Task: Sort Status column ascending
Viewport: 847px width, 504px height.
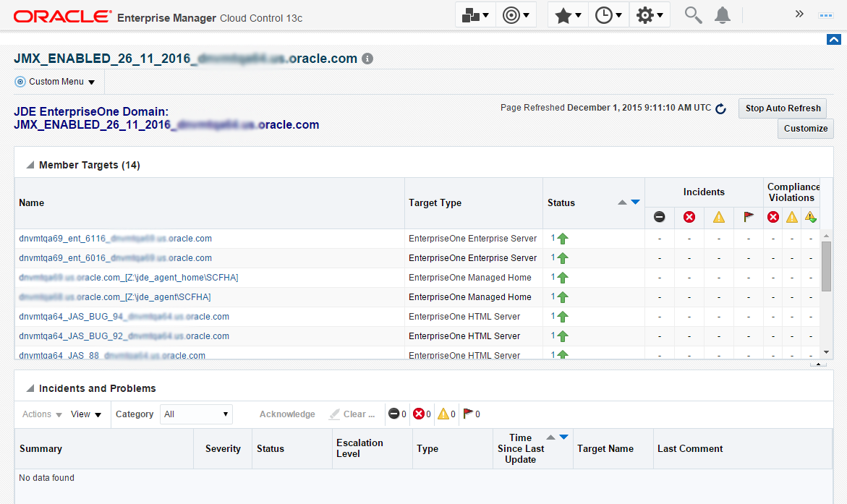Action: [622, 202]
